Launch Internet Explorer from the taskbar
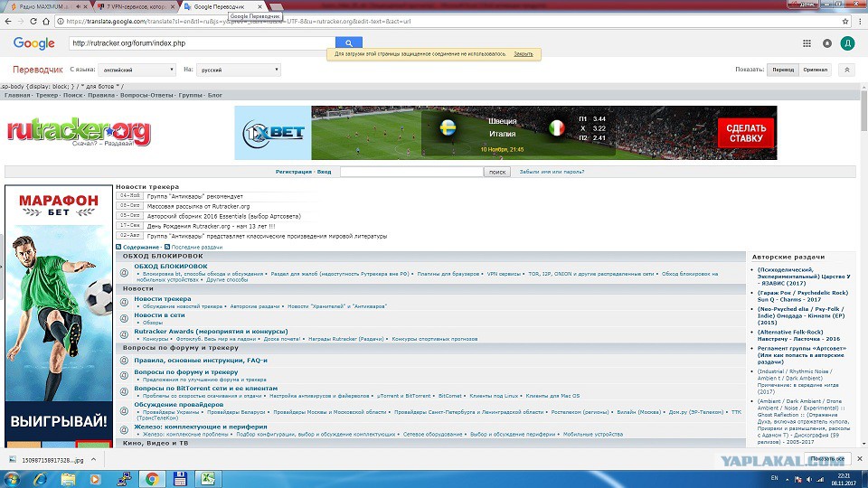Viewport: 868px width, 488px height. point(40,479)
